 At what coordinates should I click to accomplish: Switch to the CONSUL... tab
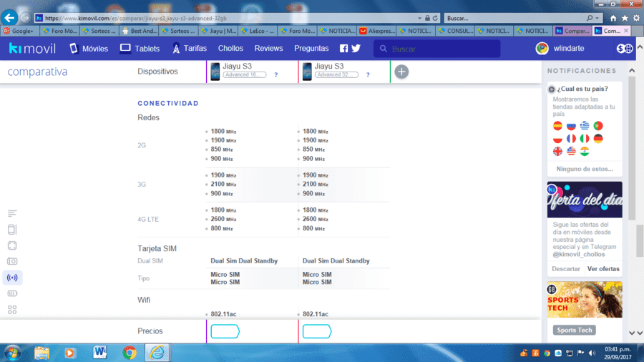[x=457, y=31]
